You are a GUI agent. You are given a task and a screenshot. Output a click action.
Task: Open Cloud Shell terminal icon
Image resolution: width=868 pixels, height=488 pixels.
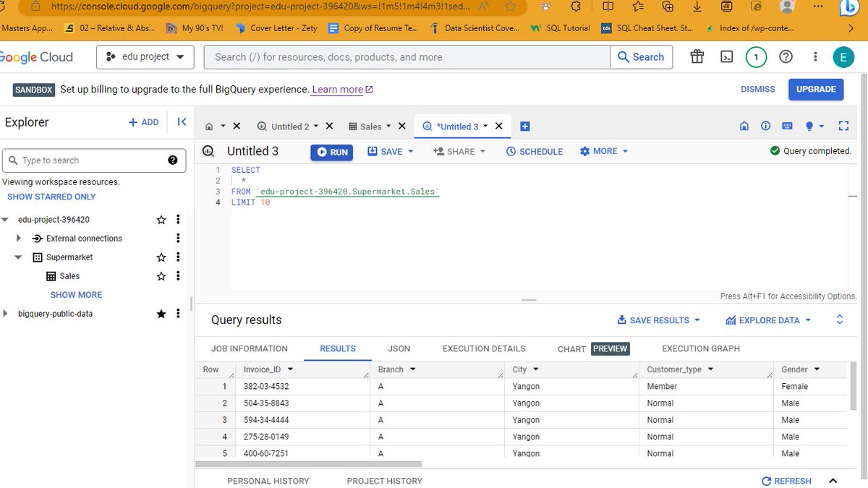pos(726,56)
